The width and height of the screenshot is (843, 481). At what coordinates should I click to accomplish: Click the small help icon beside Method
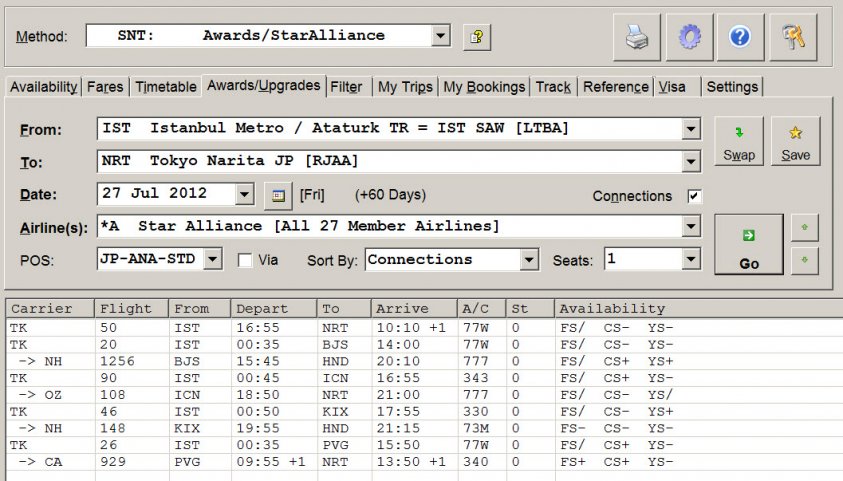(x=478, y=37)
